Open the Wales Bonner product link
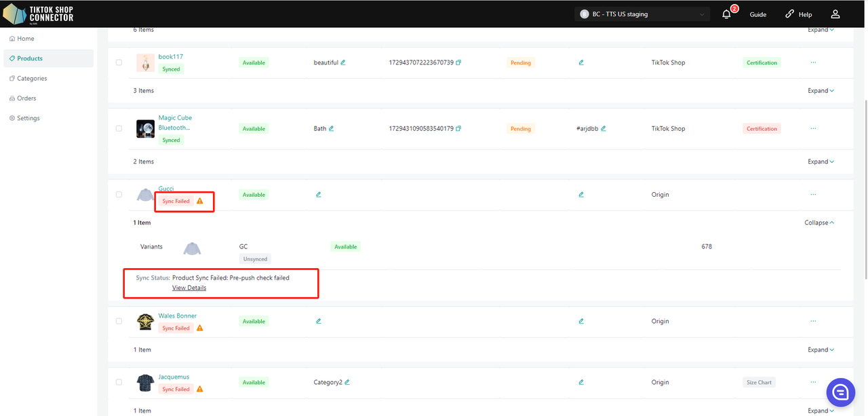 coord(178,316)
